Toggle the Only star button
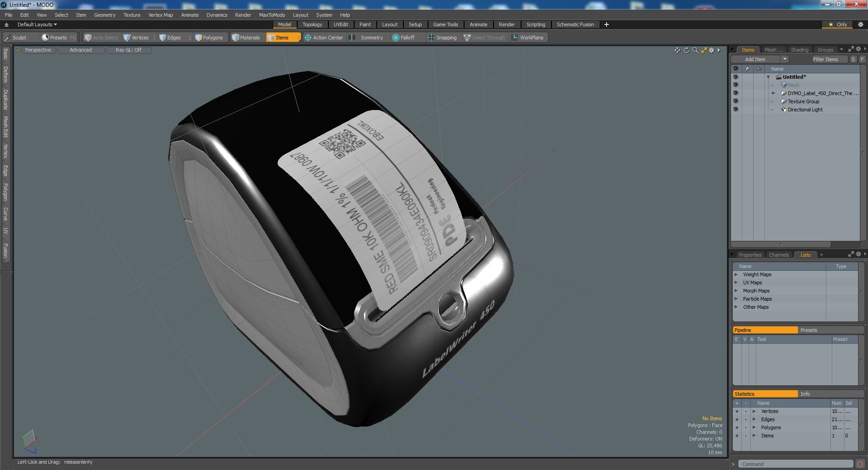The width and height of the screenshot is (868, 470). click(837, 24)
